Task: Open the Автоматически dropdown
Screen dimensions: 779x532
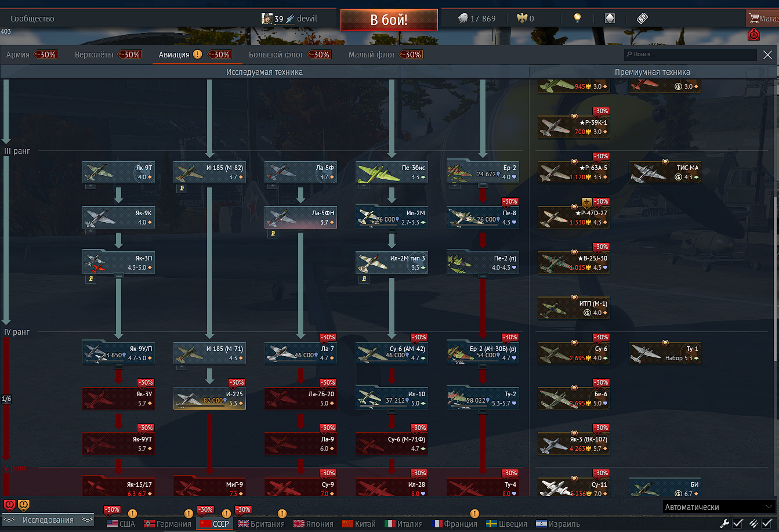Action: (719, 506)
